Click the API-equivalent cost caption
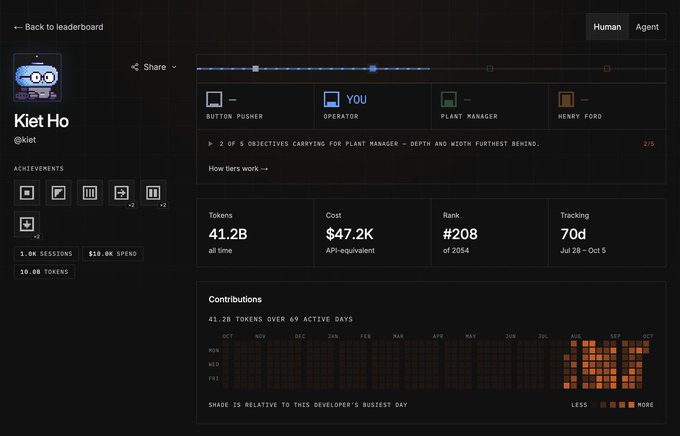Screen dimensions: 680x436 coord(350,250)
